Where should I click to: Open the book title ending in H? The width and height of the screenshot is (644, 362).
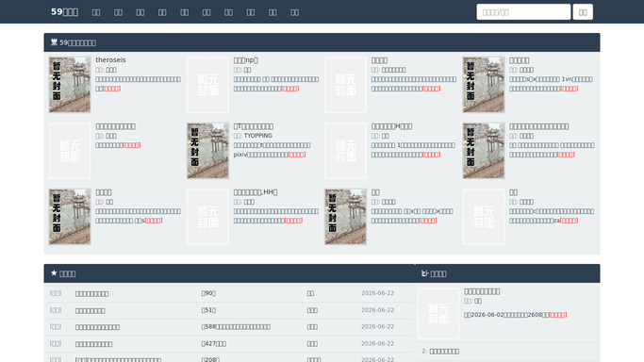tap(391, 126)
